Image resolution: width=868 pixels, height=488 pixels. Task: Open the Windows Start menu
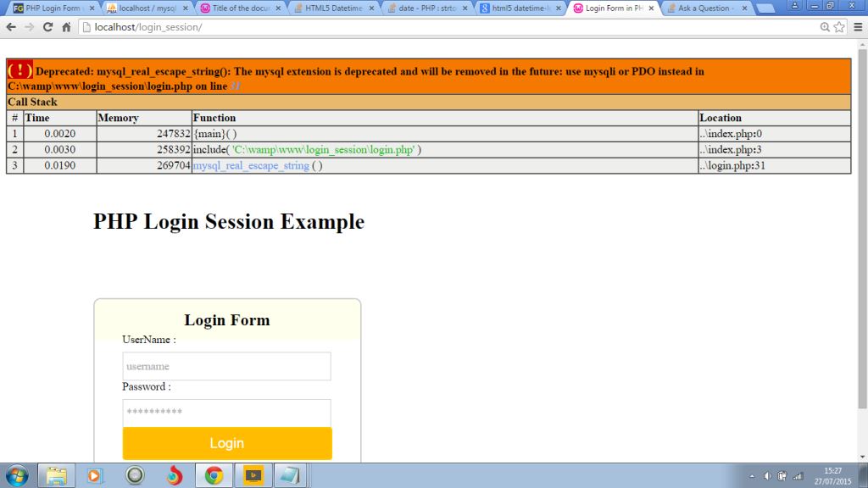(17, 475)
